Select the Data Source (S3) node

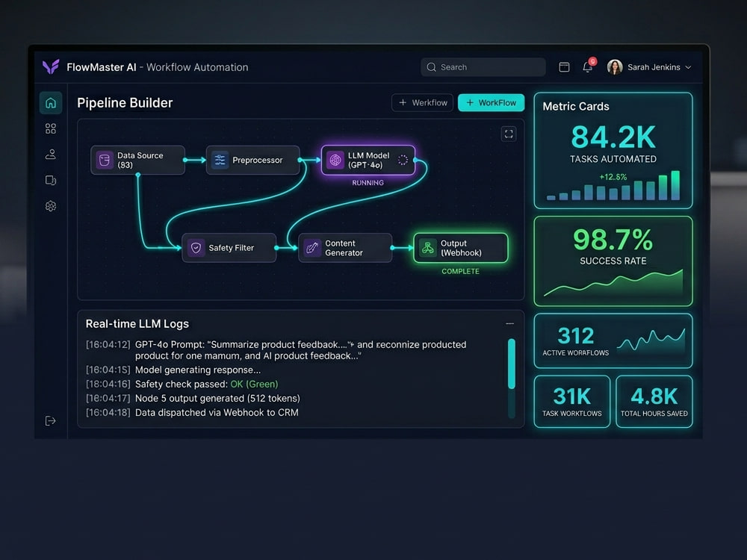coord(137,160)
